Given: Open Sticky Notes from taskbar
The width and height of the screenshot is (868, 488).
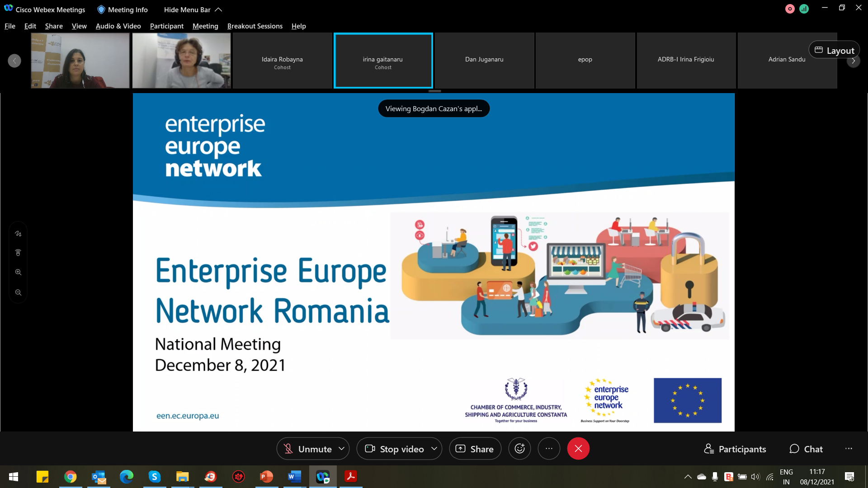Looking at the screenshot, I should coord(42,477).
